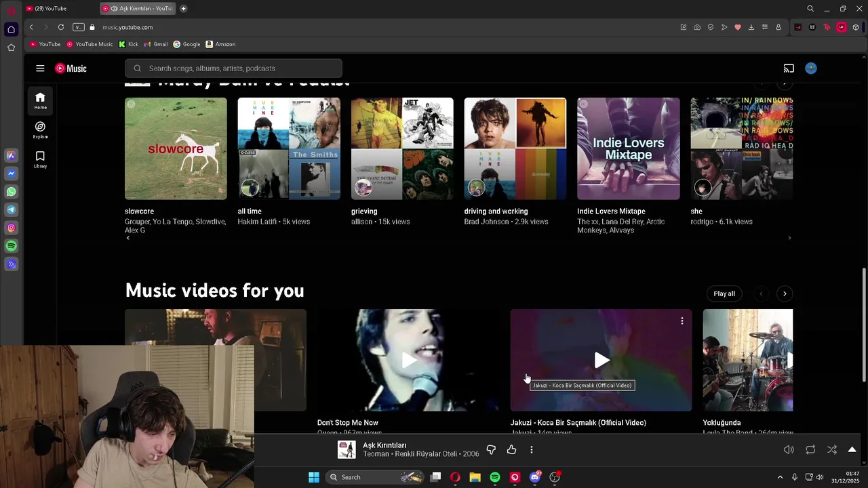Play the Don't Stop Me Now video
Image resolution: width=868 pixels, height=488 pixels.
click(408, 360)
